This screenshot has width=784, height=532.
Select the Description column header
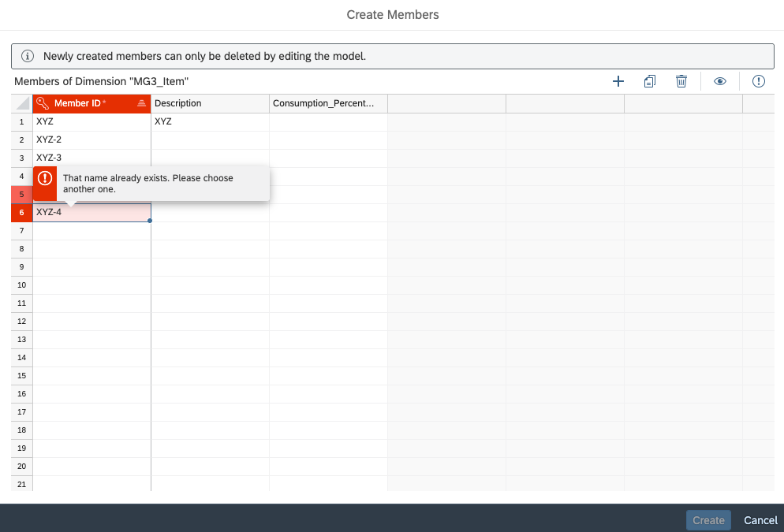pos(210,103)
